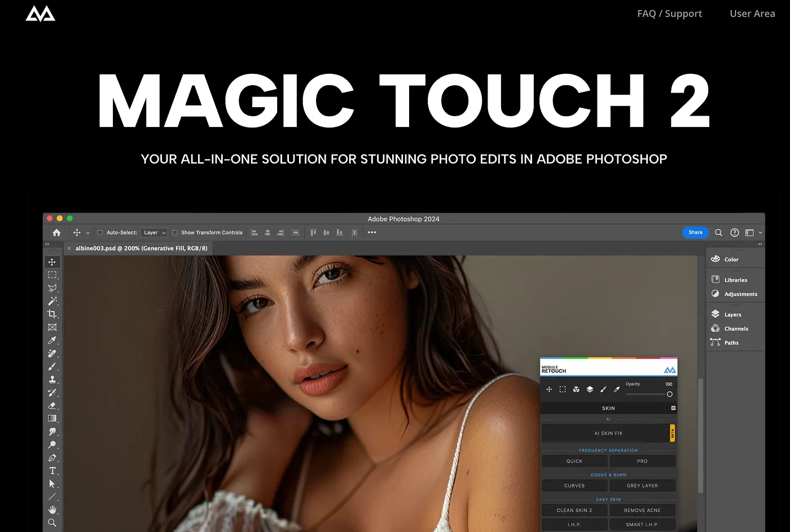Click the canvas vertical scrollbar
Image resolution: width=790 pixels, height=532 pixels.
(x=701, y=437)
